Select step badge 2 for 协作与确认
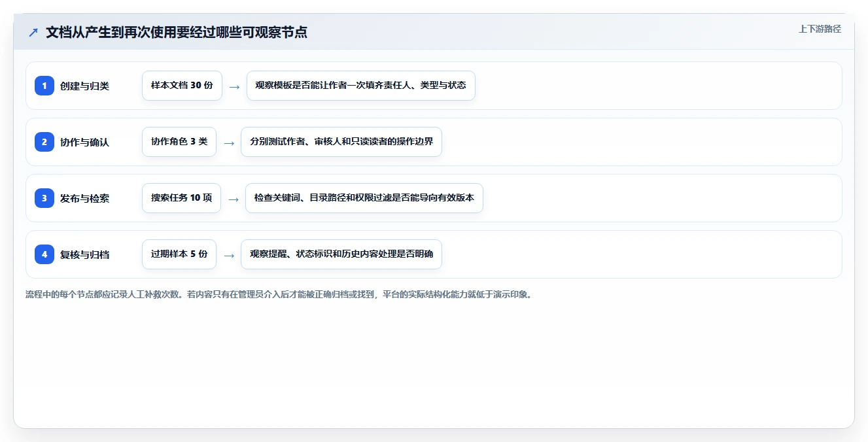This screenshot has height=442, width=868. click(x=44, y=142)
